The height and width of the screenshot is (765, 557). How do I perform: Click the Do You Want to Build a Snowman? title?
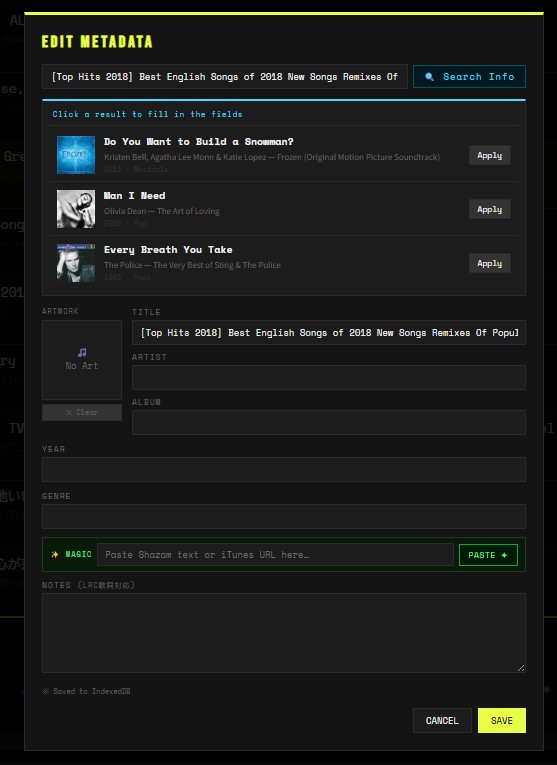199,141
